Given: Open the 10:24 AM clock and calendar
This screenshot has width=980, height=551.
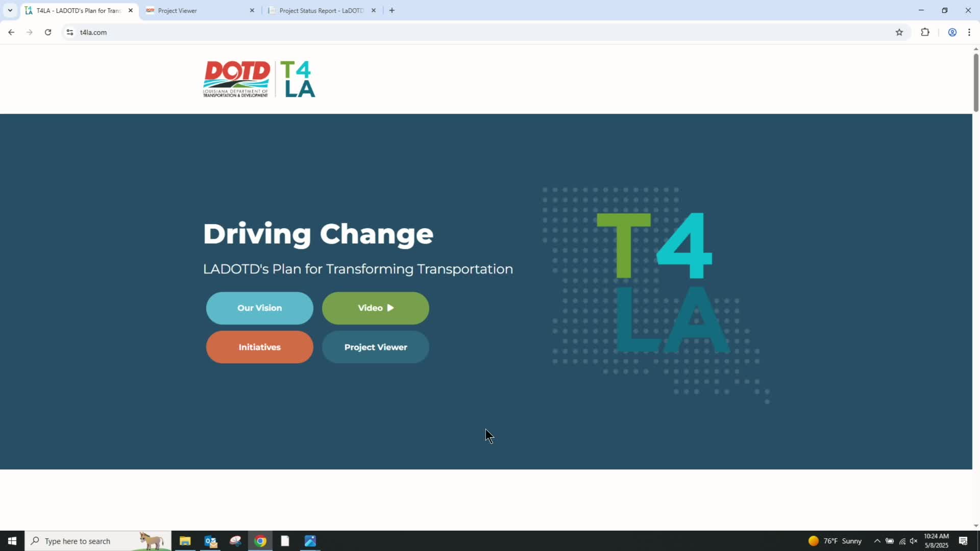Looking at the screenshot, I should (x=936, y=541).
